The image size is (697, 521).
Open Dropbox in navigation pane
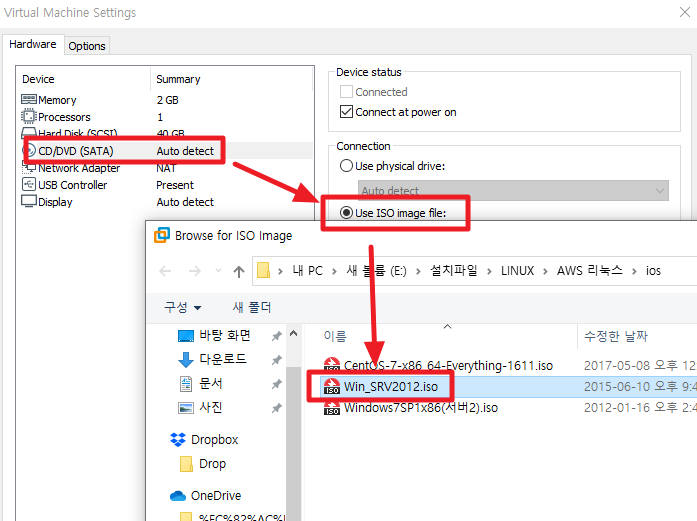coord(214,440)
